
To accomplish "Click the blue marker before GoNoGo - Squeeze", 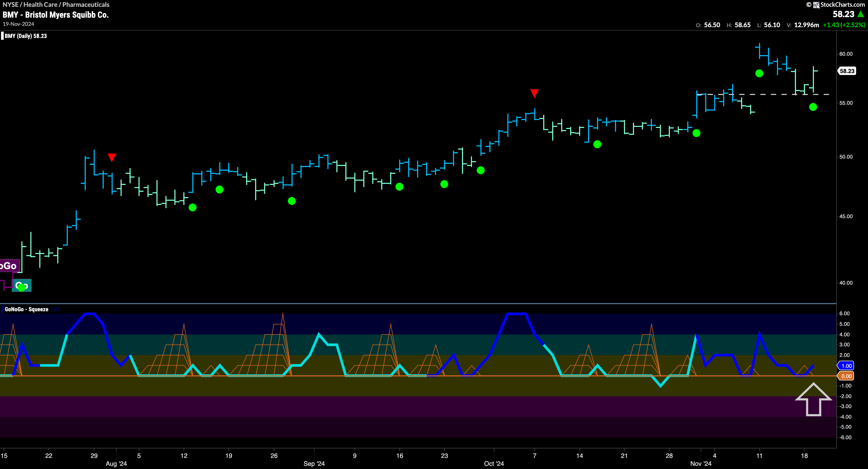I will click(x=2, y=309).
